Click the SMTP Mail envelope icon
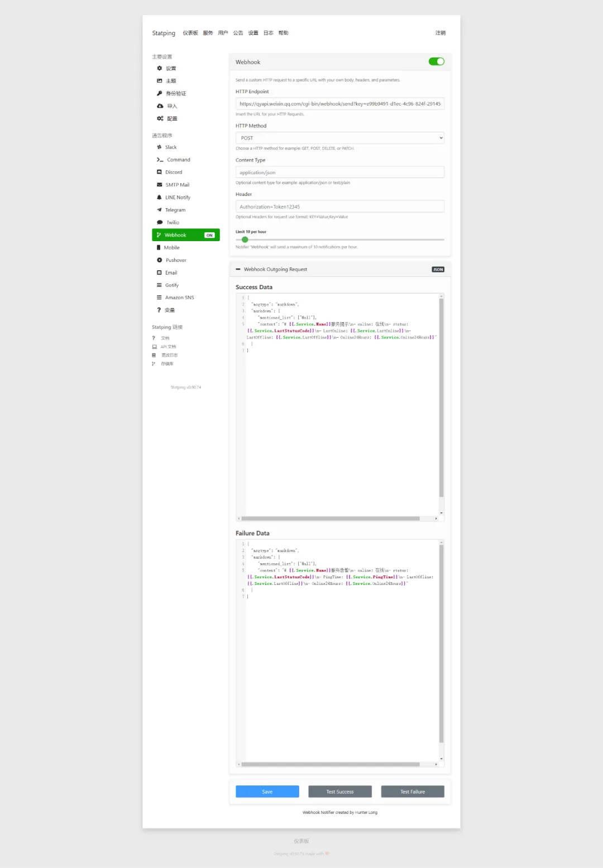This screenshot has width=603, height=868. pos(159,185)
